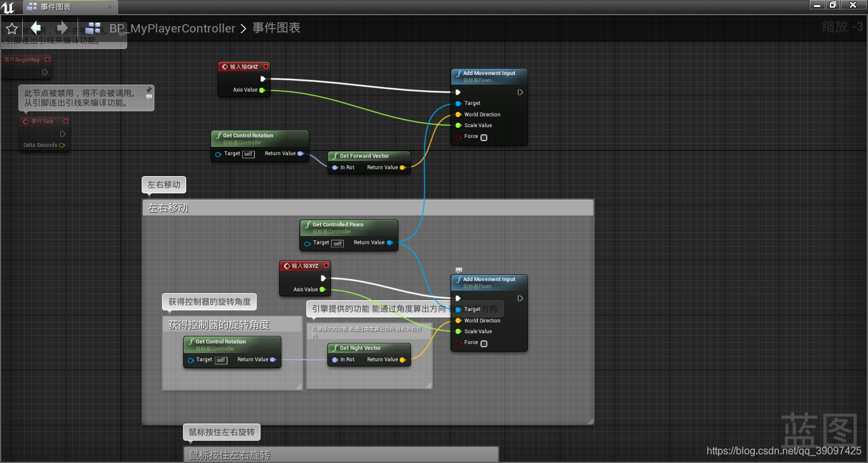868x463 pixels.
Task: Click the blueprint icon before BP_MyPlayerController
Action: 94,29
